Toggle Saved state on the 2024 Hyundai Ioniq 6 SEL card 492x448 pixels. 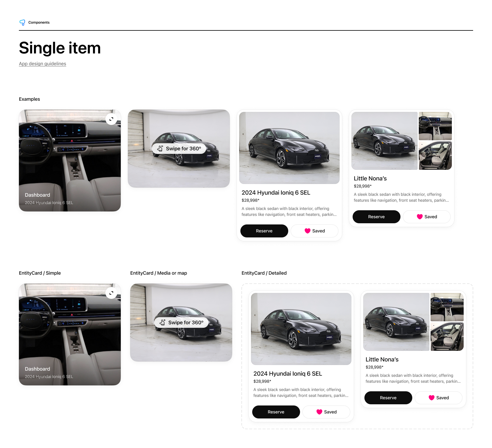(314, 231)
